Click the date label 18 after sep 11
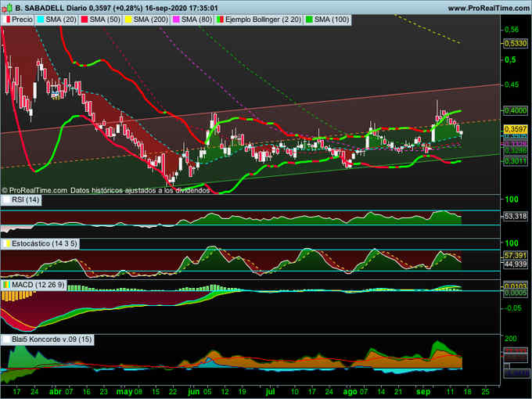 point(468,392)
